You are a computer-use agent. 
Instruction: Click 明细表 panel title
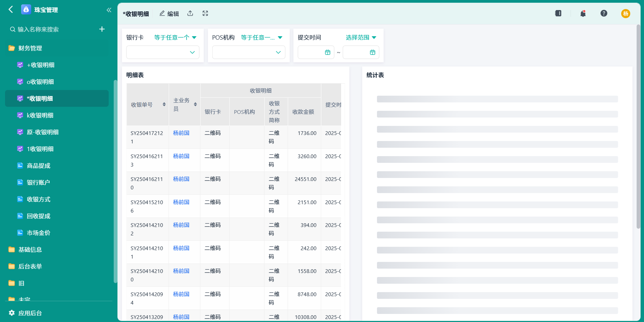pos(135,75)
